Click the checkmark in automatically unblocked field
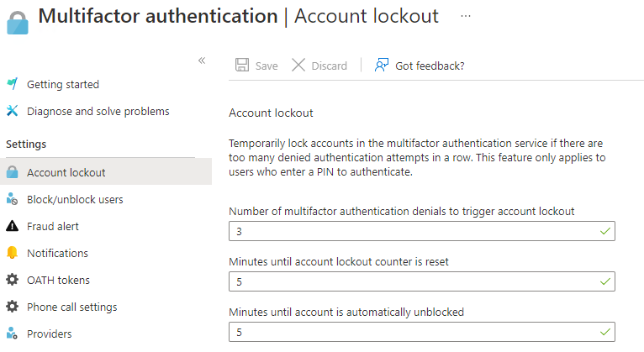644x352 pixels. (605, 332)
